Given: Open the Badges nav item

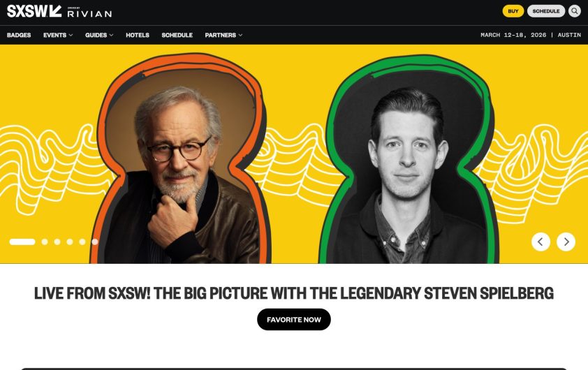Looking at the screenshot, I should click(x=19, y=35).
